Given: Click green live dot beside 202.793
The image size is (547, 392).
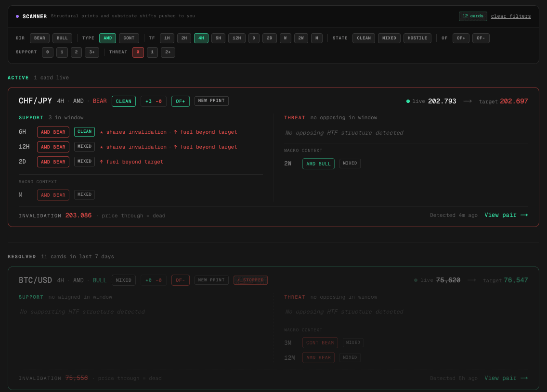Looking at the screenshot, I should (x=408, y=101).
